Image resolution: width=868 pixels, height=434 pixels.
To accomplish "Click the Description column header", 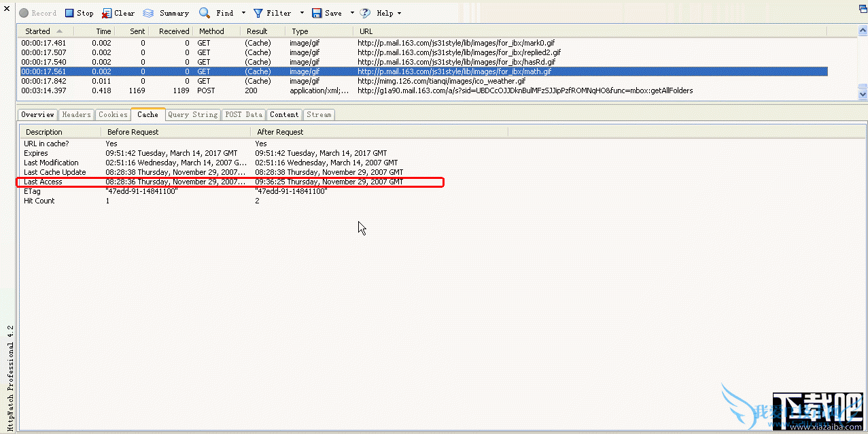I will tap(60, 132).
